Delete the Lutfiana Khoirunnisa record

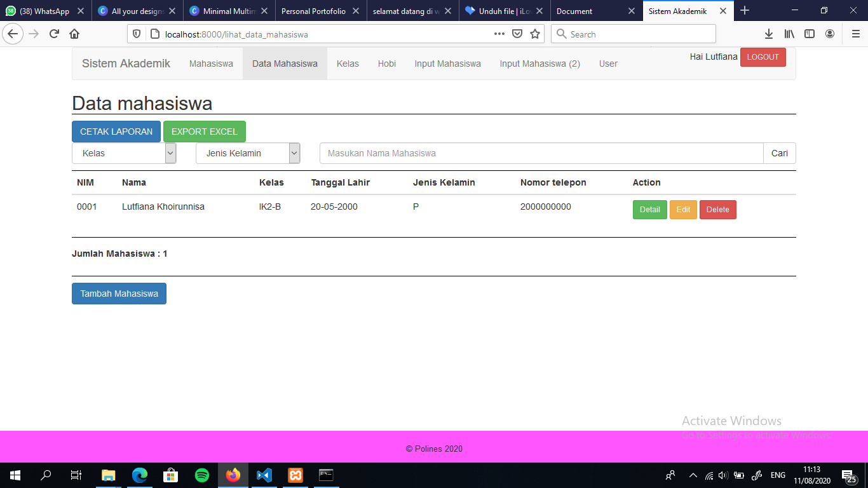tap(717, 210)
